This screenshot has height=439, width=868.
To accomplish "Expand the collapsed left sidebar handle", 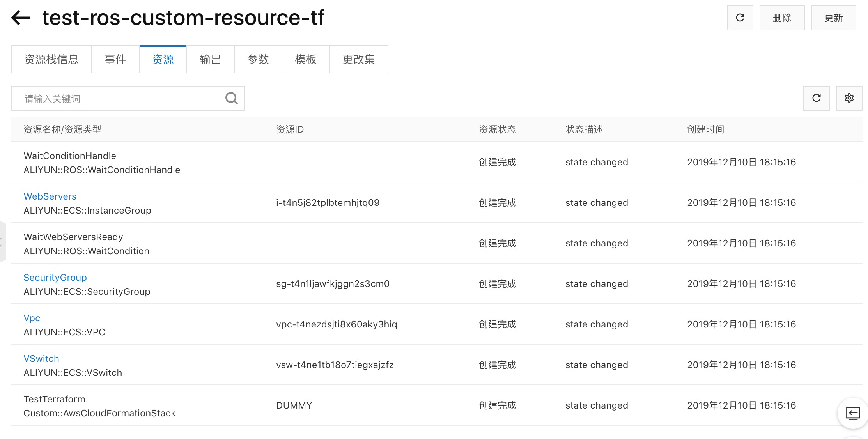I will tap(2, 242).
